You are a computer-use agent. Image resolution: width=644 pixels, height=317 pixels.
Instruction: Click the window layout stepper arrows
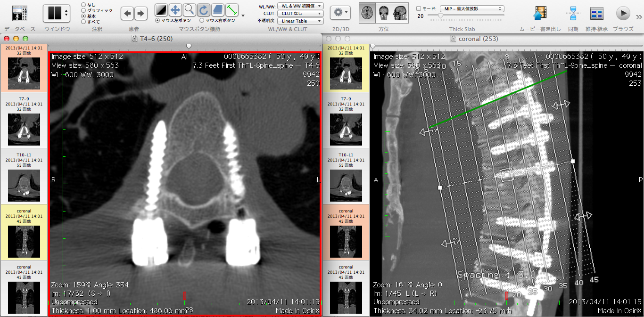[x=66, y=13]
